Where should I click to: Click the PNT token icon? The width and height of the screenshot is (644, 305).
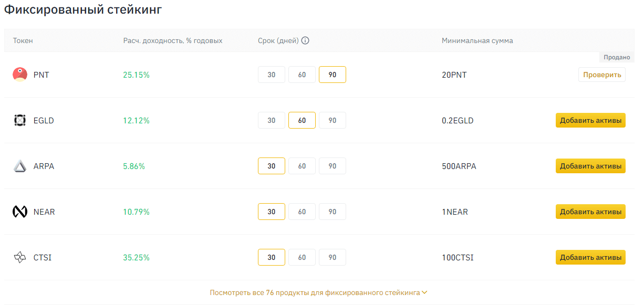pyautogui.click(x=19, y=75)
